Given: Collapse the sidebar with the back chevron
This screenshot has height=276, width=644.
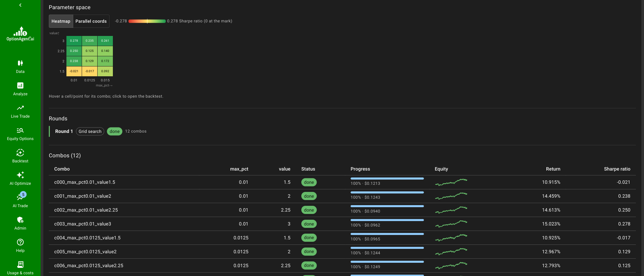Looking at the screenshot, I should pyautogui.click(x=20, y=5).
